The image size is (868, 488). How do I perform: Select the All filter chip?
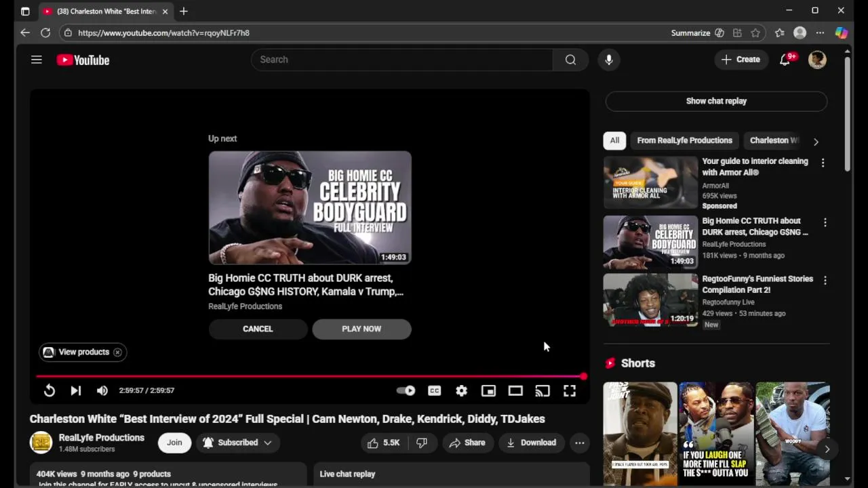point(614,140)
